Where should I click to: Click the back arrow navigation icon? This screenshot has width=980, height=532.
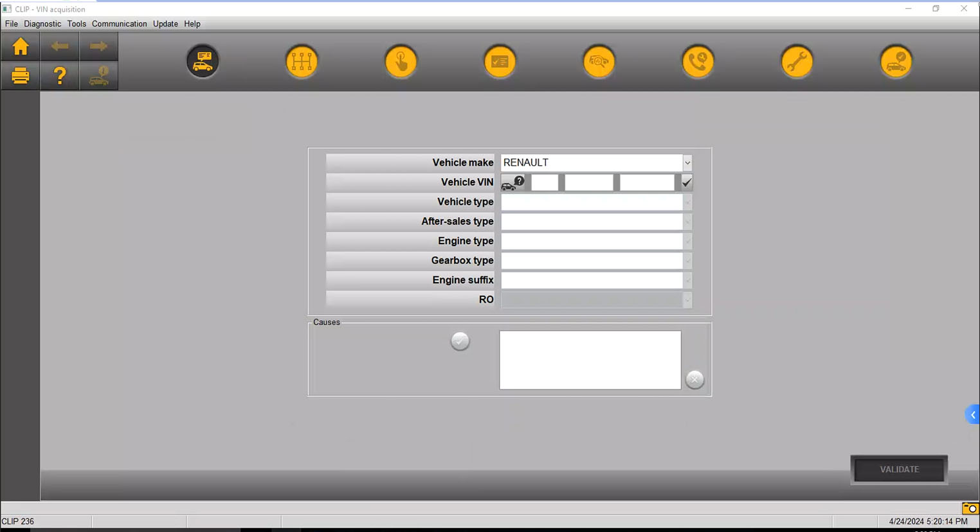coord(60,46)
